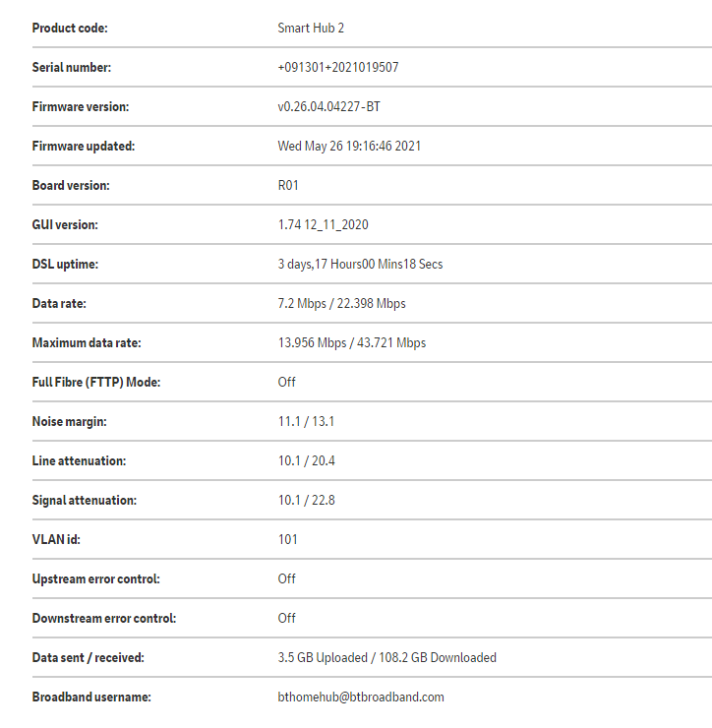The height and width of the screenshot is (728, 712).
Task: Click the broadband username email address
Action: coord(361,698)
